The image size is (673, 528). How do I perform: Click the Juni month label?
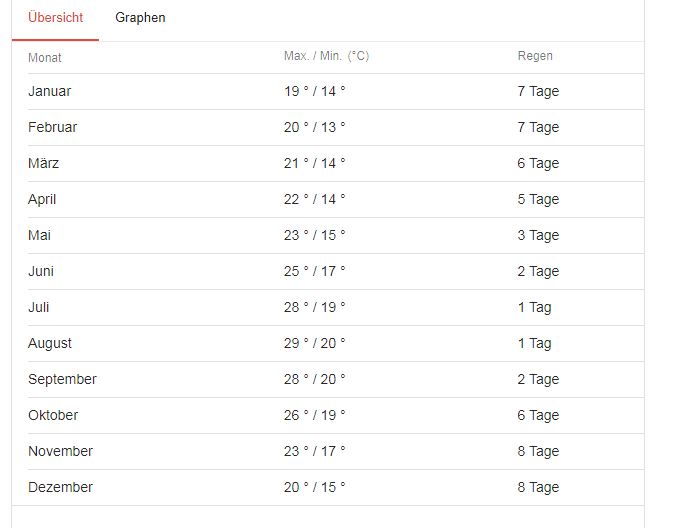pyautogui.click(x=41, y=271)
